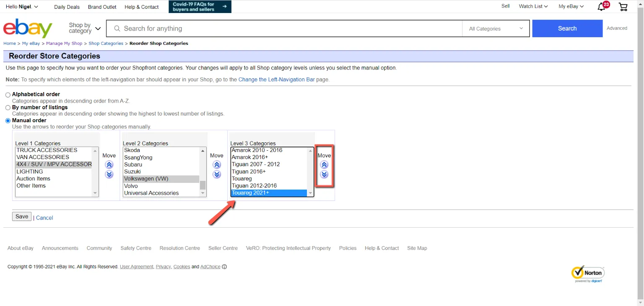
Task: Select TRUCK ACCESSORIES in Level 1
Action: 53,150
